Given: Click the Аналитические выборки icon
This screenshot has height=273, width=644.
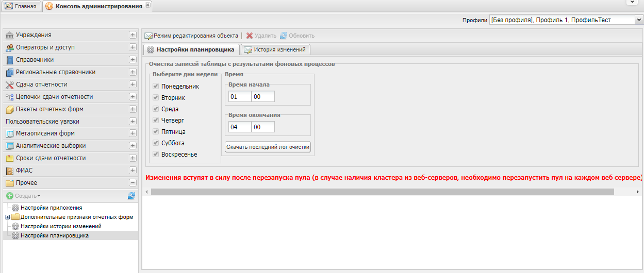Looking at the screenshot, I should click(9, 146).
